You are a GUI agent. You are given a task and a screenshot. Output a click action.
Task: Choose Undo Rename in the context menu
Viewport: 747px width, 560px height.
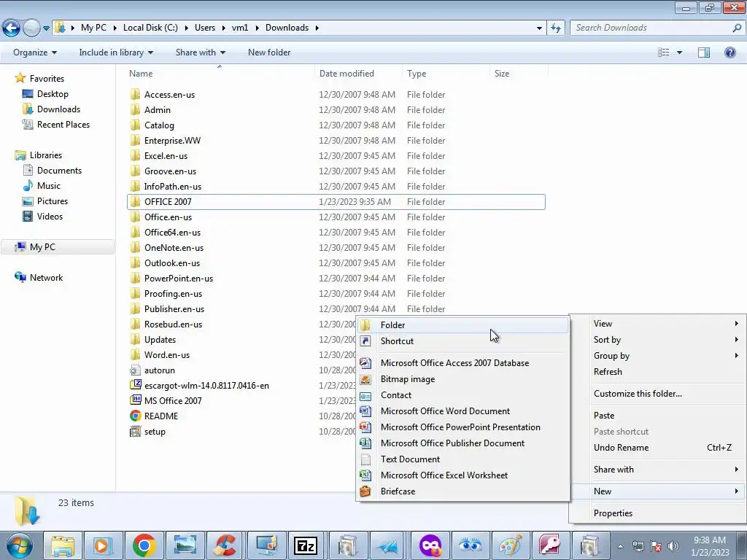point(657,448)
